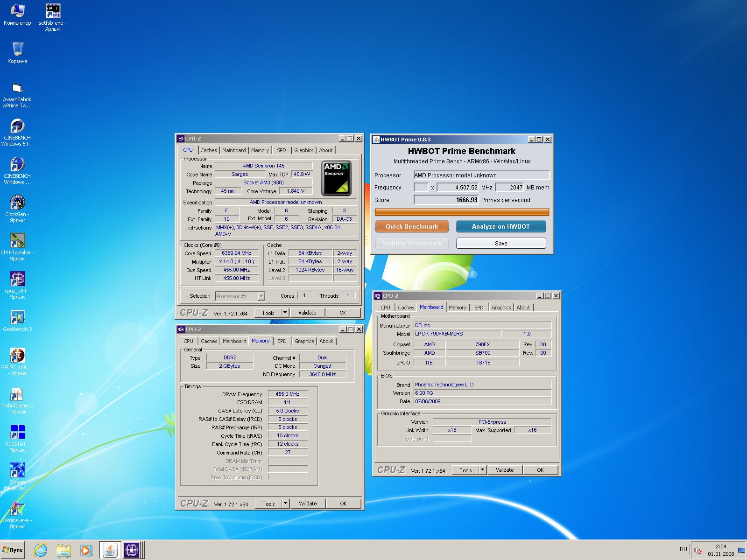
Task: Open Memory tab in mainboard CPU-Z window
Action: pyautogui.click(x=458, y=308)
